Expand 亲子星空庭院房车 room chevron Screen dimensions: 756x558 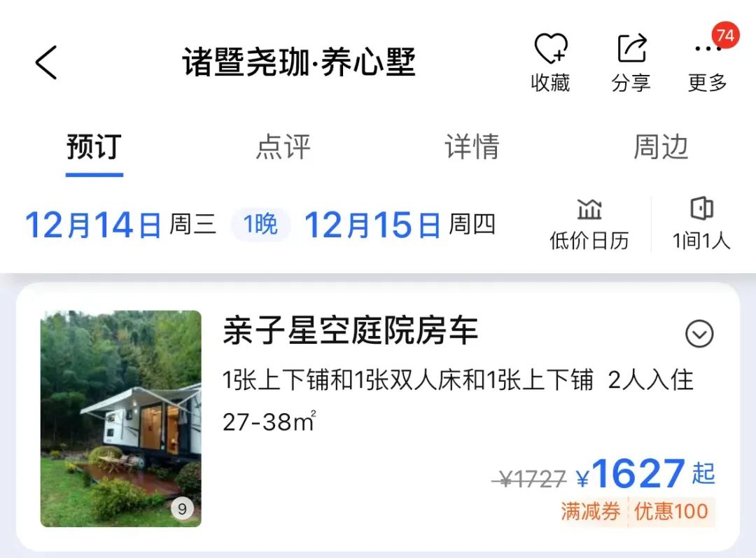pos(699,334)
